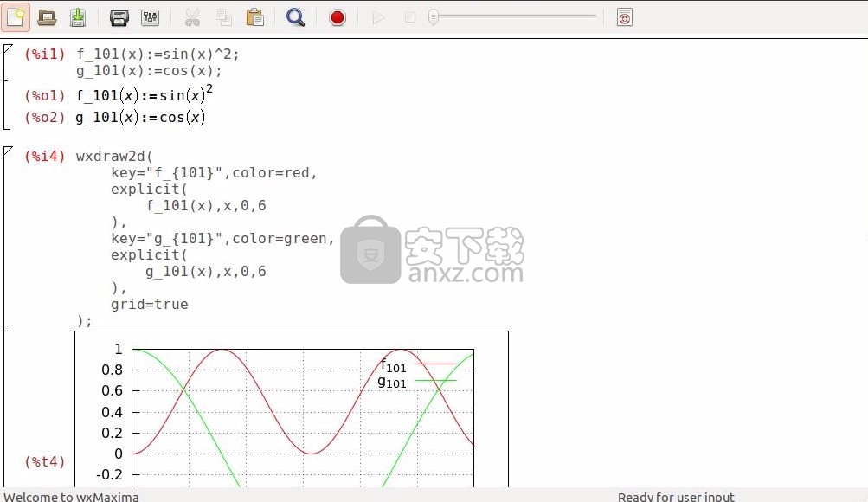The height and width of the screenshot is (502, 868).
Task: Select the (%o2) output label
Action: [x=44, y=118]
